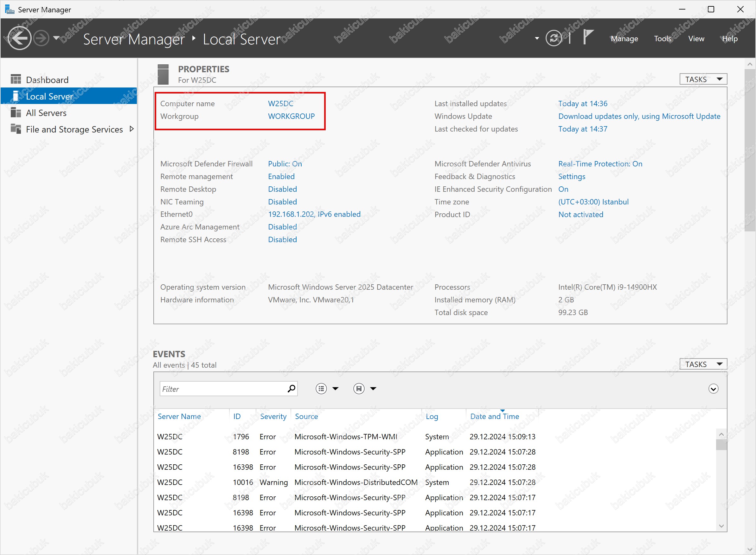Click the W25DC computer name link
Screen dimensions: 756x555
click(x=280, y=103)
